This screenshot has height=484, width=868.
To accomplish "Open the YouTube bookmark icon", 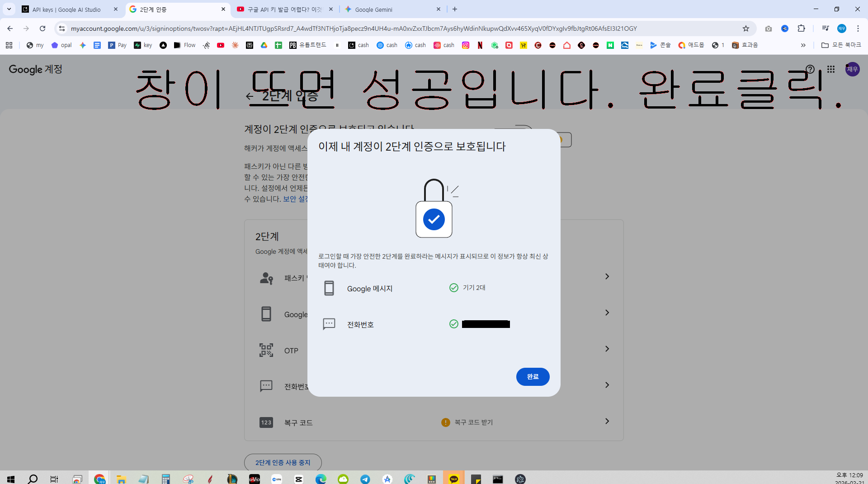I will pos(221,45).
